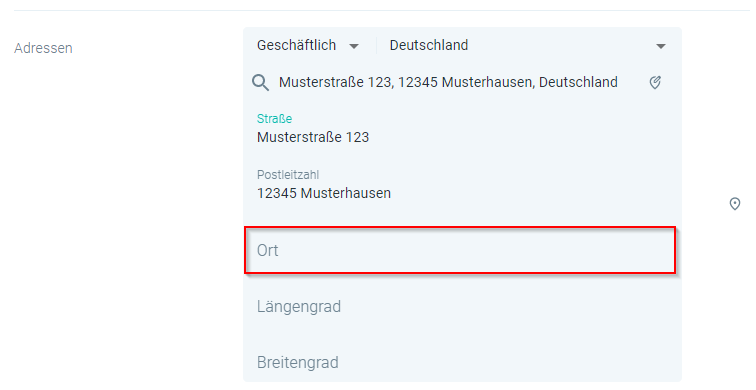The width and height of the screenshot is (756, 390).
Task: Click the map location pin icon beside address card
Action: pyautogui.click(x=734, y=204)
